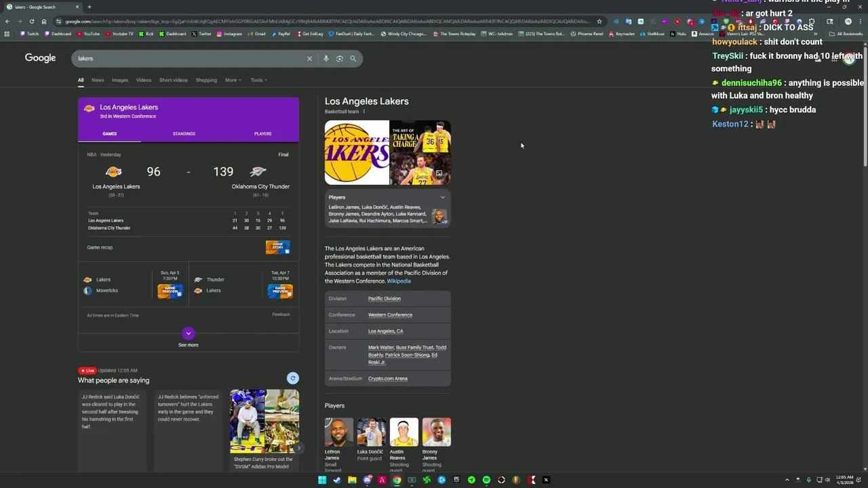The image size is (868, 488).
Task: Open the Twitch bookmark
Action: click(x=29, y=33)
